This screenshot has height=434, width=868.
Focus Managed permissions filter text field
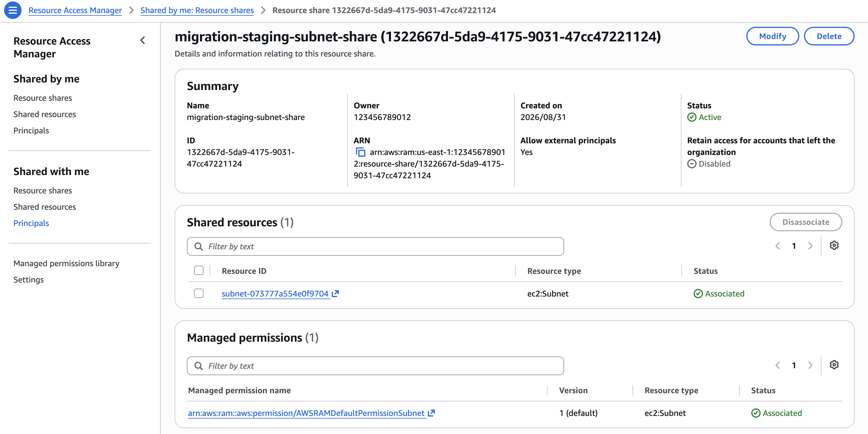(x=375, y=366)
